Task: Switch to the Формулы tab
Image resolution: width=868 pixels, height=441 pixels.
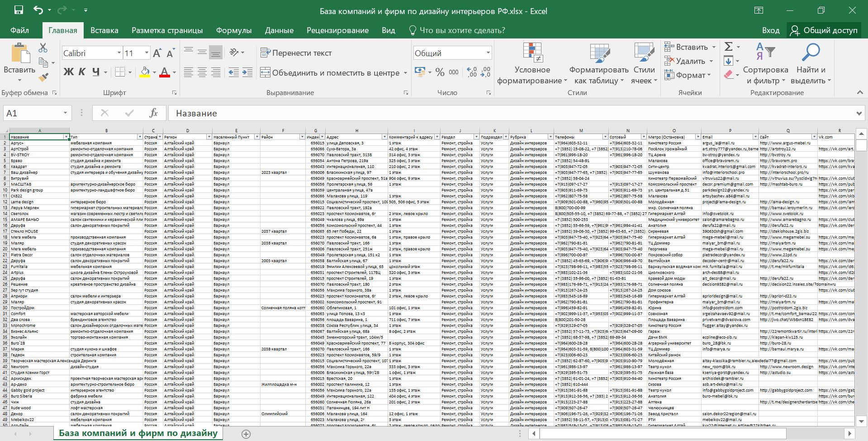Action: [233, 30]
